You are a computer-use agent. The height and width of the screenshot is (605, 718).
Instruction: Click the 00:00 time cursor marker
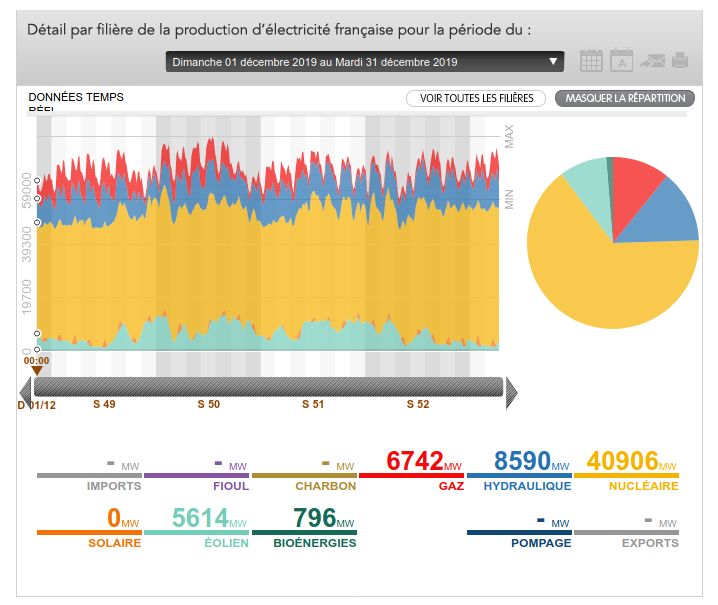coord(36,366)
